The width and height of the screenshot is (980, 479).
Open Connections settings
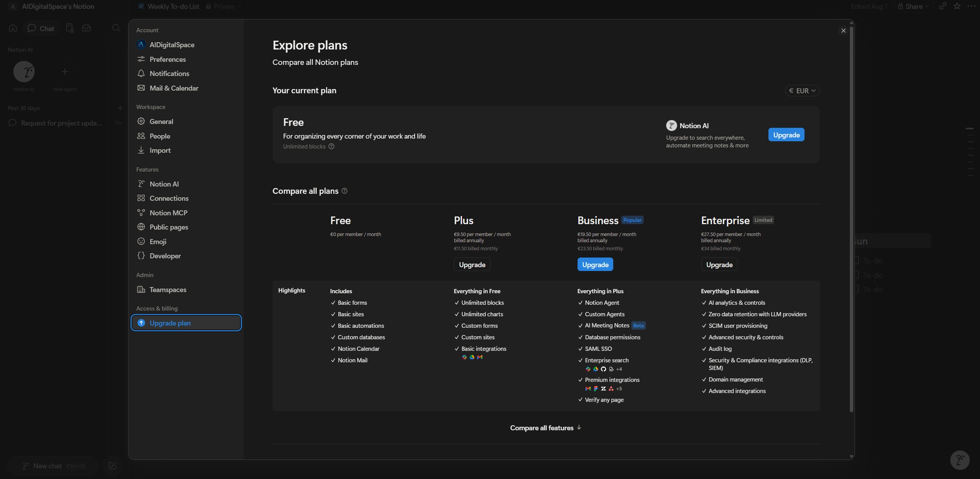point(186,198)
